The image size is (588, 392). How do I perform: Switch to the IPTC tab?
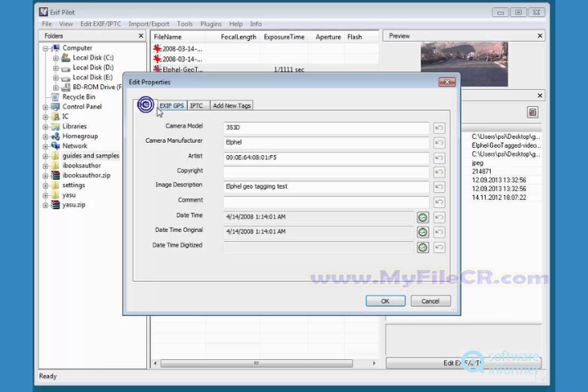197,105
